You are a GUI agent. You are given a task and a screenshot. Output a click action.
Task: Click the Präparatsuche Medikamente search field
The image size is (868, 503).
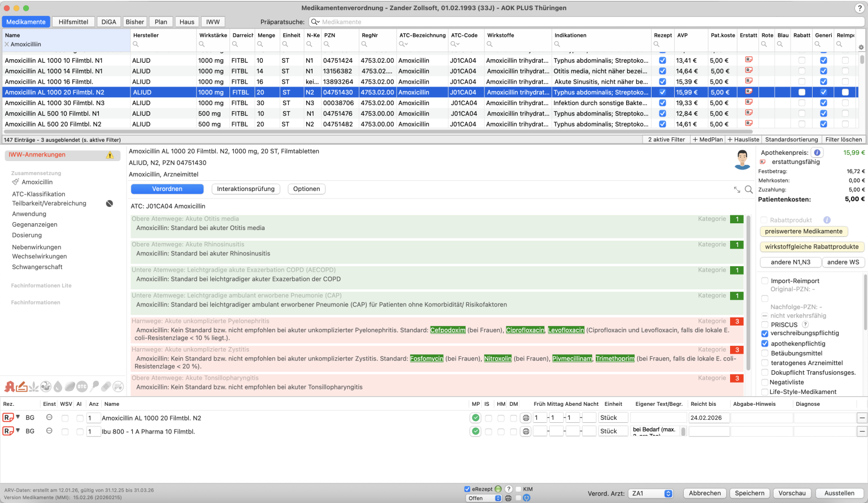pyautogui.click(x=588, y=22)
